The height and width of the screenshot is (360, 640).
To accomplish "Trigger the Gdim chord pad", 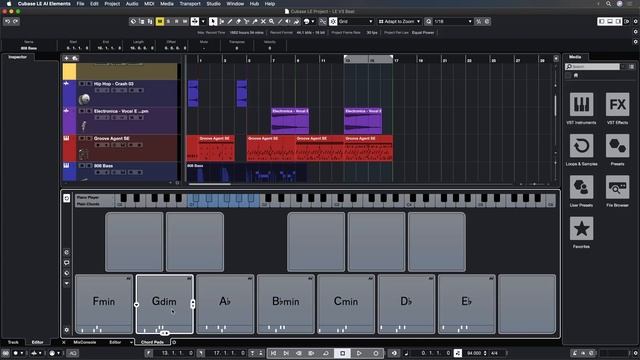I will (164, 304).
